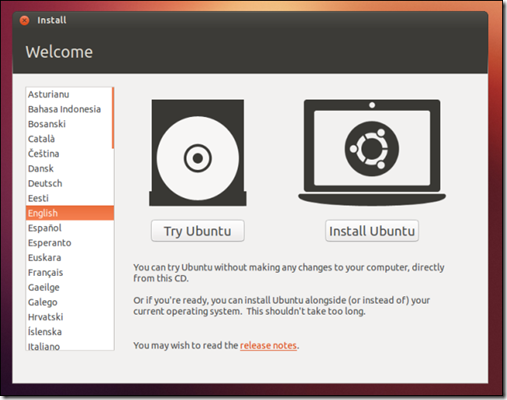507x400 pixels.
Task: Select Hrvatski language
Action: point(69,317)
